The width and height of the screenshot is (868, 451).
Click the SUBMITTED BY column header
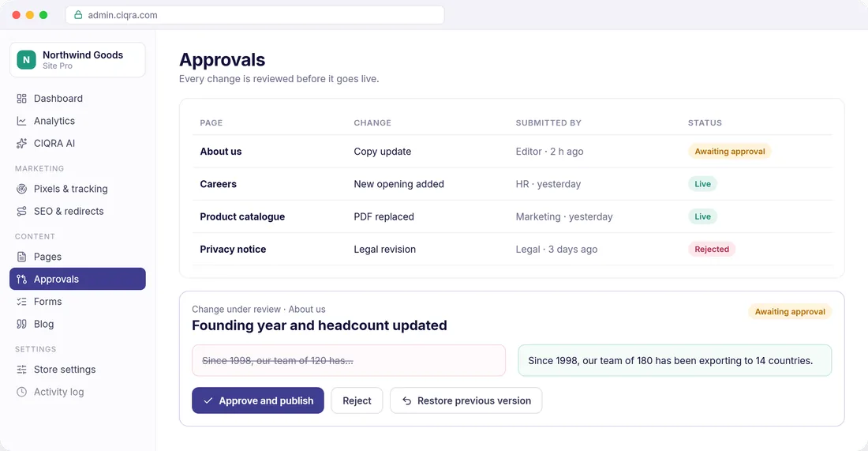pyautogui.click(x=548, y=123)
